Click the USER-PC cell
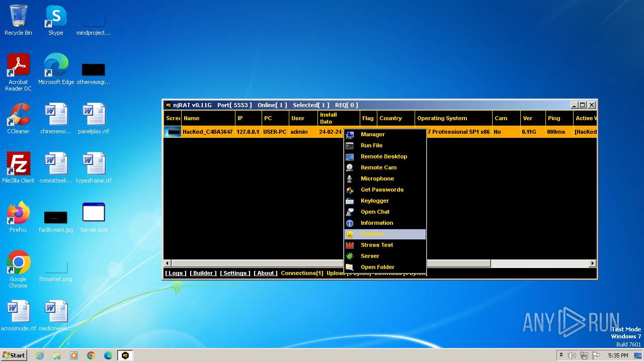The image size is (644, 362). (275, 132)
